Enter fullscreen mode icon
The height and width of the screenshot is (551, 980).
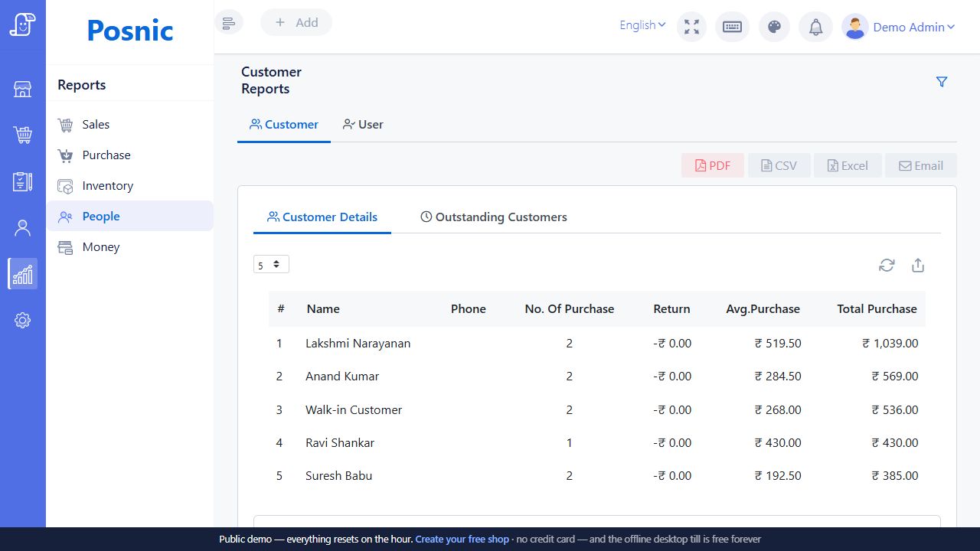(692, 27)
